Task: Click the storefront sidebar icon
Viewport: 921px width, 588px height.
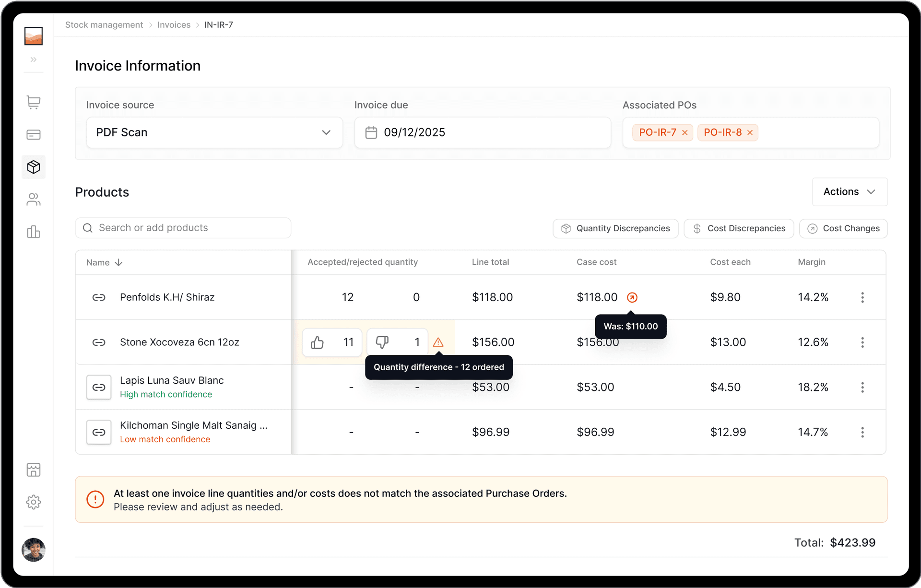Action: click(x=34, y=470)
